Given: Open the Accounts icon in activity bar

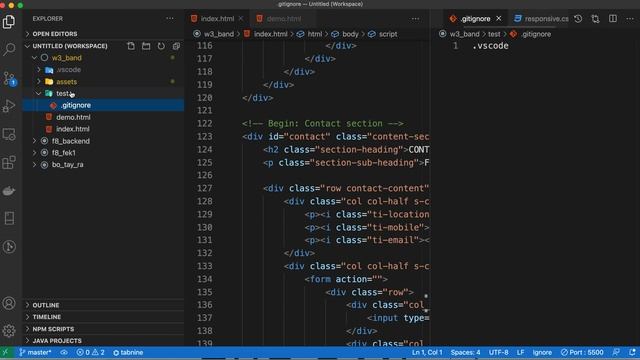Looking at the screenshot, I should [9, 303].
